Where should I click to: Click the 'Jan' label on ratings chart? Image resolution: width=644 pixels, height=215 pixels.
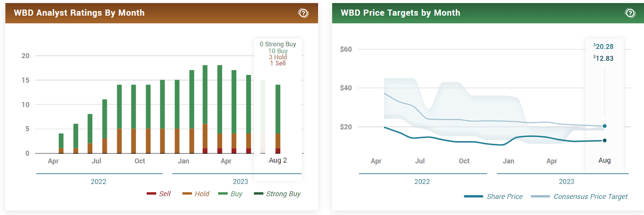tap(184, 161)
